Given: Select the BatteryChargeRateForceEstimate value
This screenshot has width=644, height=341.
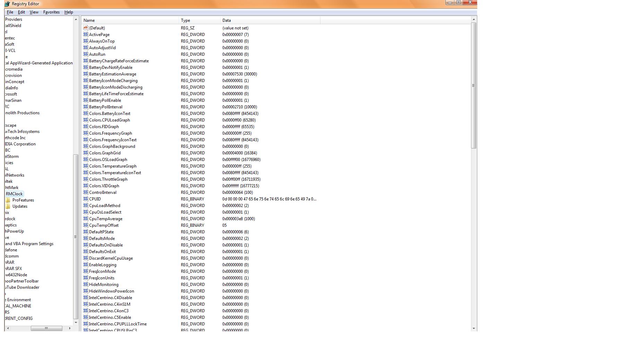Looking at the screenshot, I should 119,61.
